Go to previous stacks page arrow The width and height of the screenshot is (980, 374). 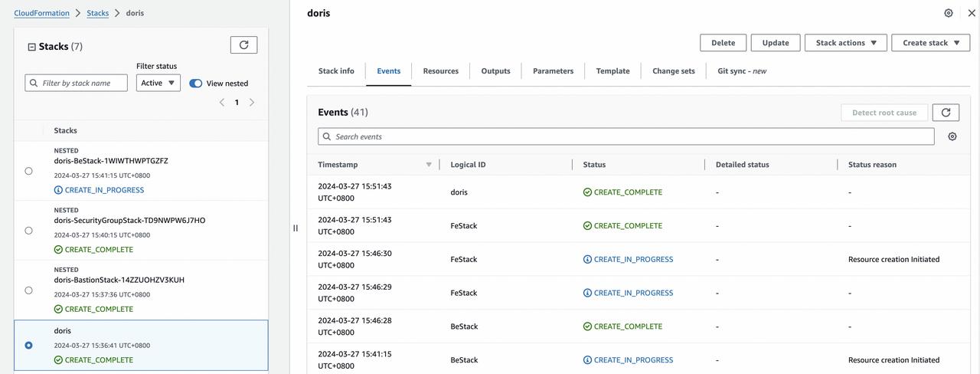[x=222, y=103]
